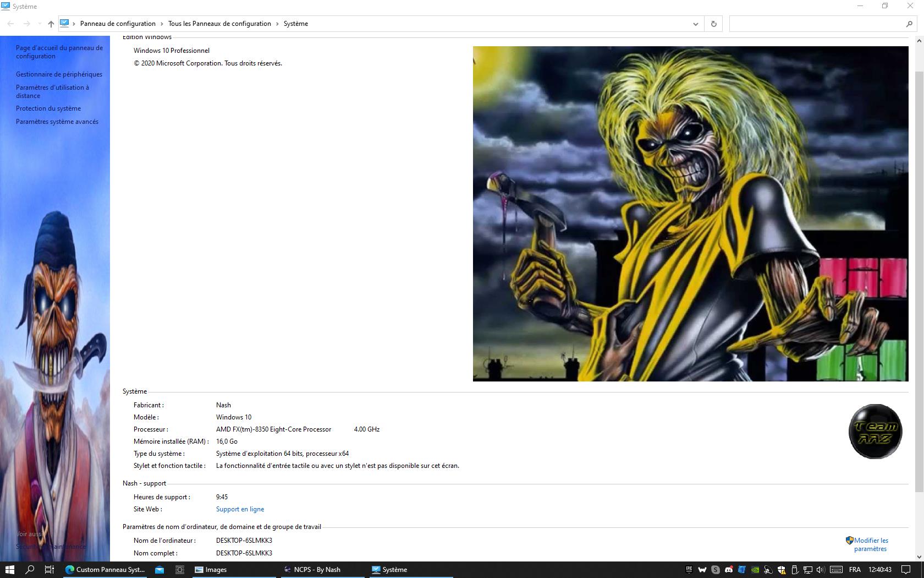Open the clock showing 12:40:43
Image resolution: width=924 pixels, height=578 pixels.
(x=880, y=570)
